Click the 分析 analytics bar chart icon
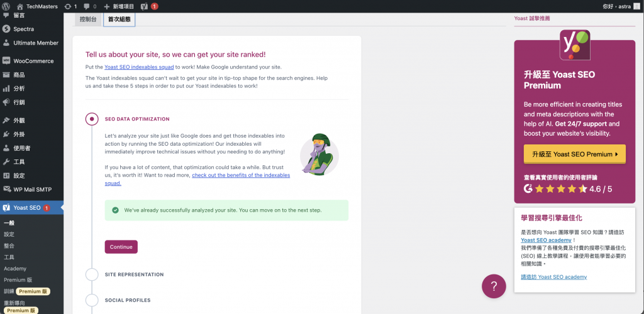 [x=6, y=89]
